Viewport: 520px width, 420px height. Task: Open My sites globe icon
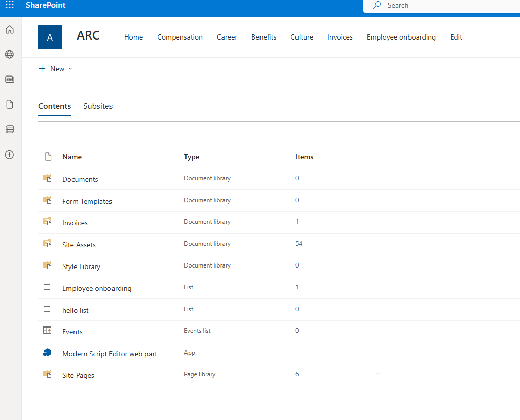tap(9, 54)
